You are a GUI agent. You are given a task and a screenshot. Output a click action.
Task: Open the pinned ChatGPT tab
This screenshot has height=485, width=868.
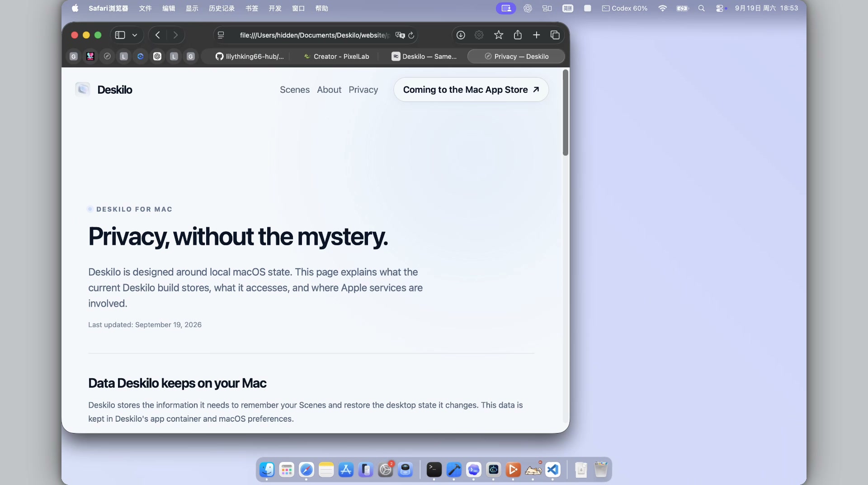(157, 56)
